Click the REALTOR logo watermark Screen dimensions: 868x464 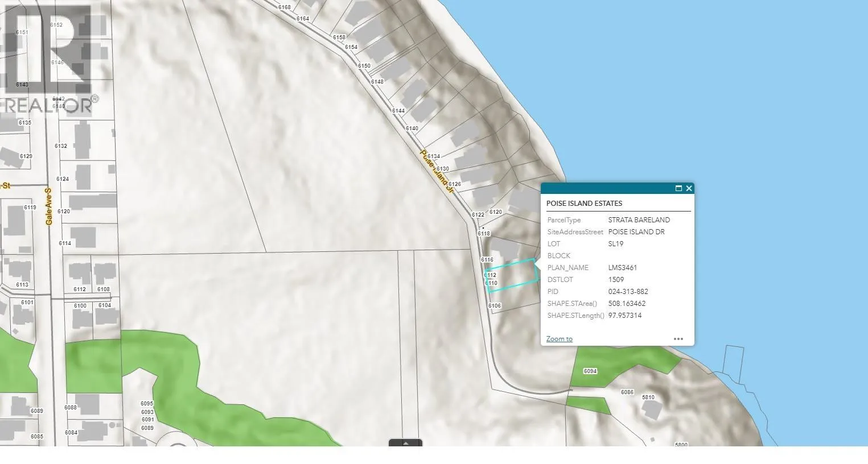pyautogui.click(x=48, y=57)
